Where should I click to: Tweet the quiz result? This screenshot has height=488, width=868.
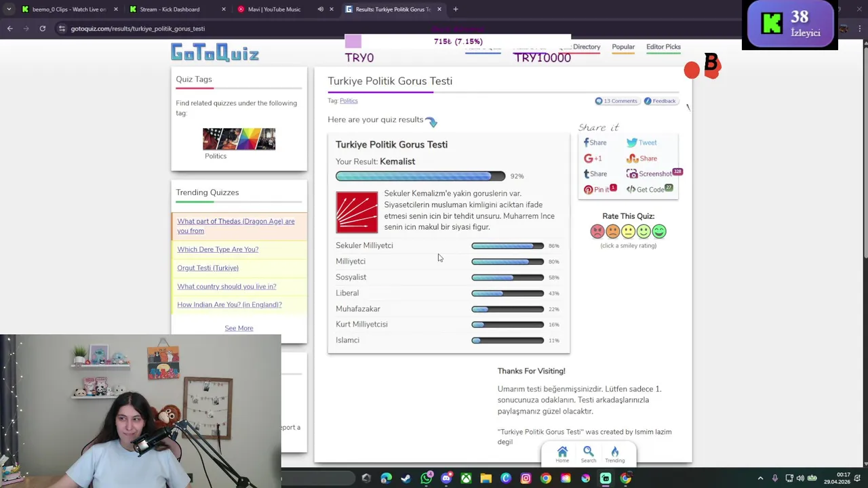pos(642,142)
